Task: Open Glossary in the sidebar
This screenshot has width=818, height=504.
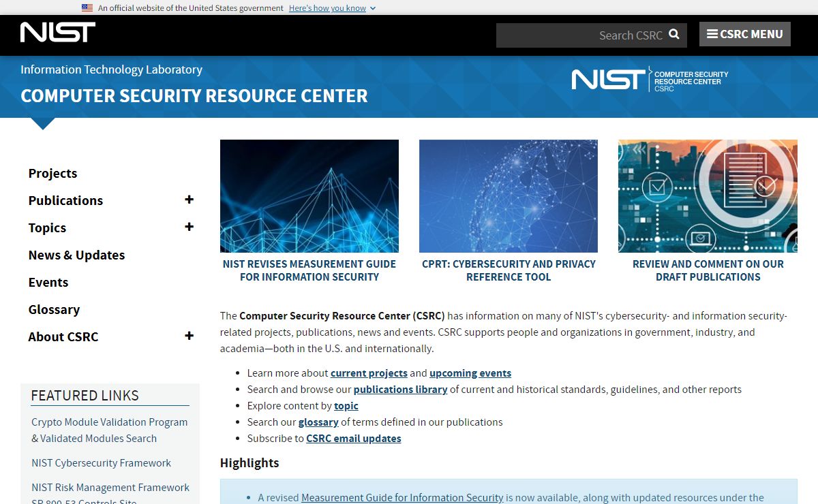Action: pos(54,310)
